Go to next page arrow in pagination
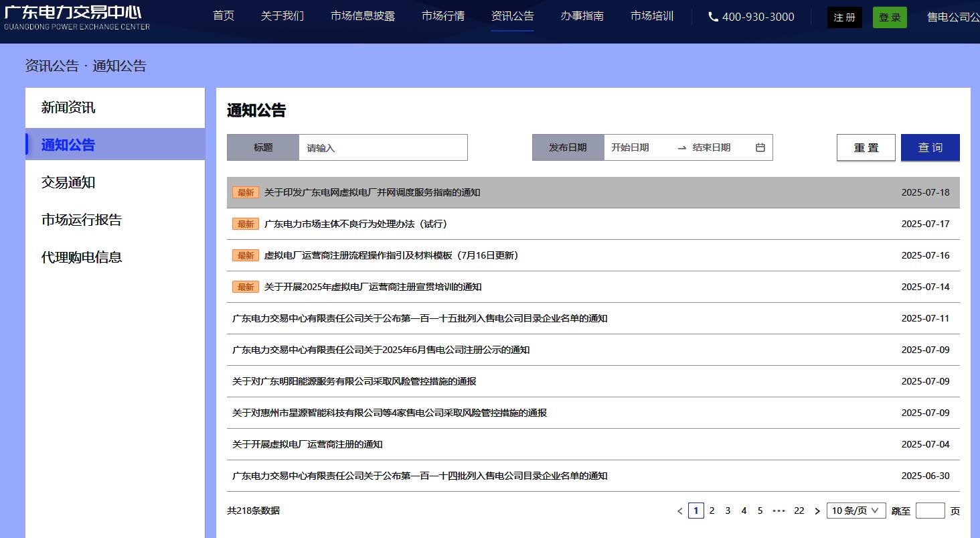Viewport: 980px width, 538px height. pos(817,511)
